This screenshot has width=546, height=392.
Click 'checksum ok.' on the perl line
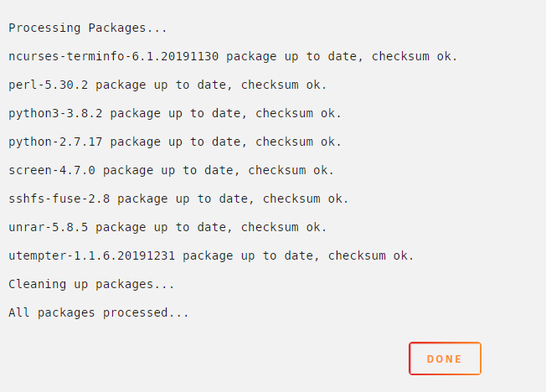point(284,85)
